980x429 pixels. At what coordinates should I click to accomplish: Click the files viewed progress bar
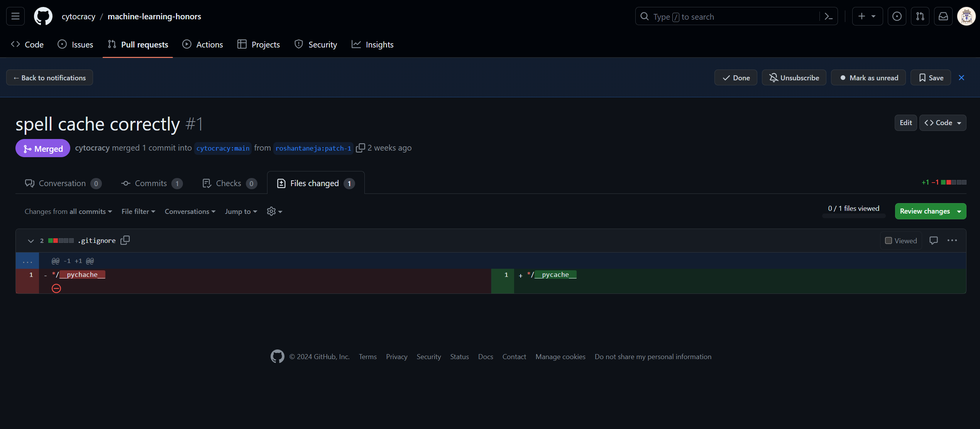pyautogui.click(x=854, y=216)
